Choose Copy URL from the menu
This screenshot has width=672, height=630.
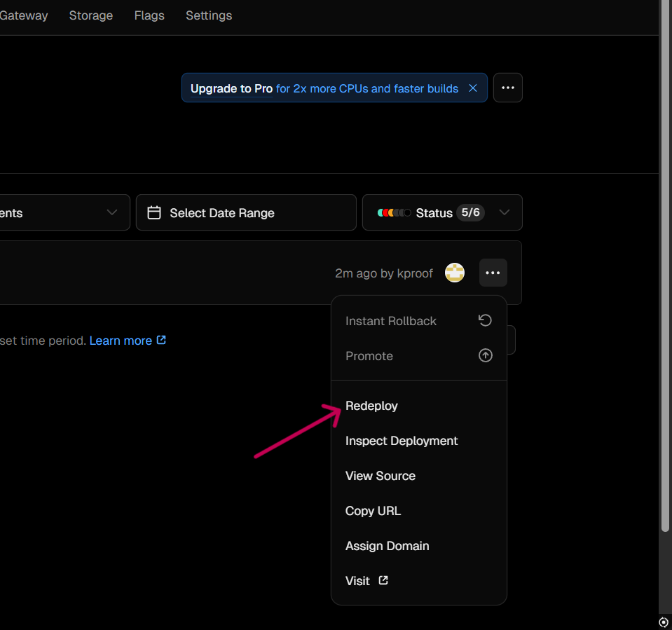tap(373, 511)
